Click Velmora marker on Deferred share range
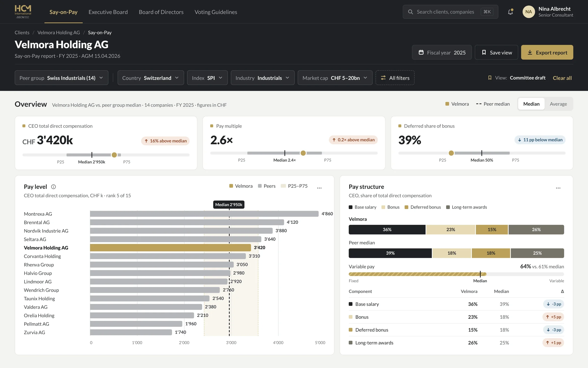The image size is (588, 368). 451,153
